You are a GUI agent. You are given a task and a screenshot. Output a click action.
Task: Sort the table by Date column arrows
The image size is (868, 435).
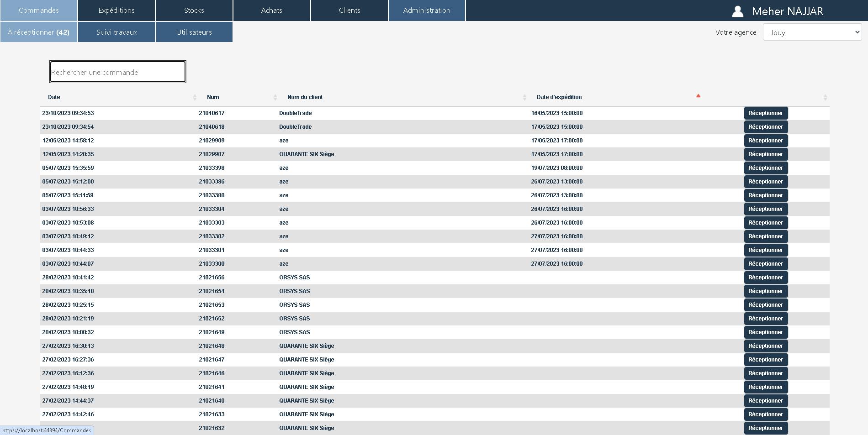(x=195, y=97)
